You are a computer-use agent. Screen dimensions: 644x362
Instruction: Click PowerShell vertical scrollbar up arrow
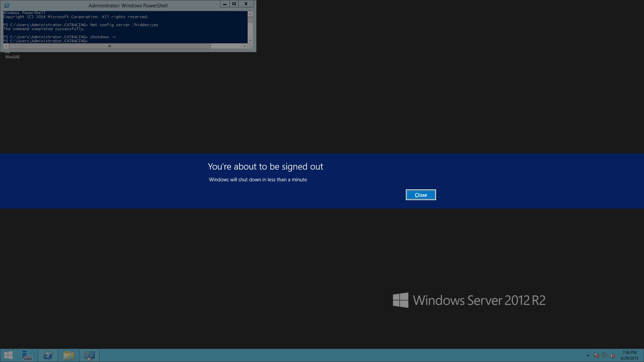(250, 14)
